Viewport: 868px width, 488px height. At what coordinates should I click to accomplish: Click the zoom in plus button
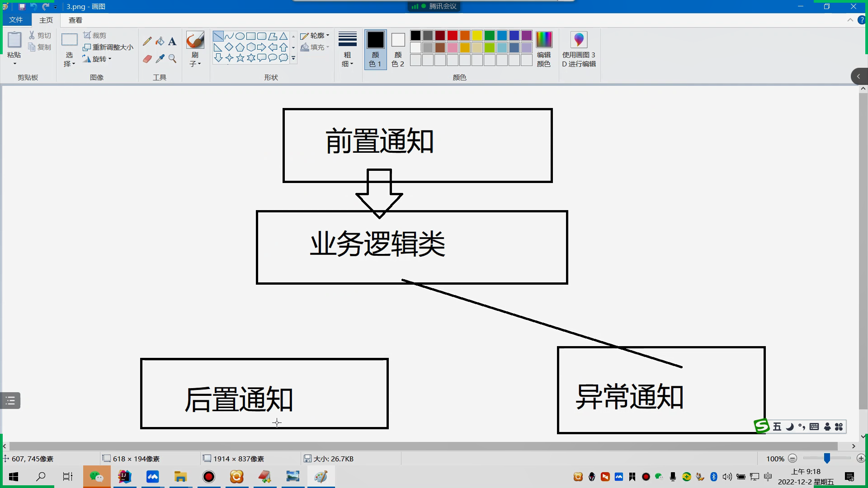click(x=861, y=459)
